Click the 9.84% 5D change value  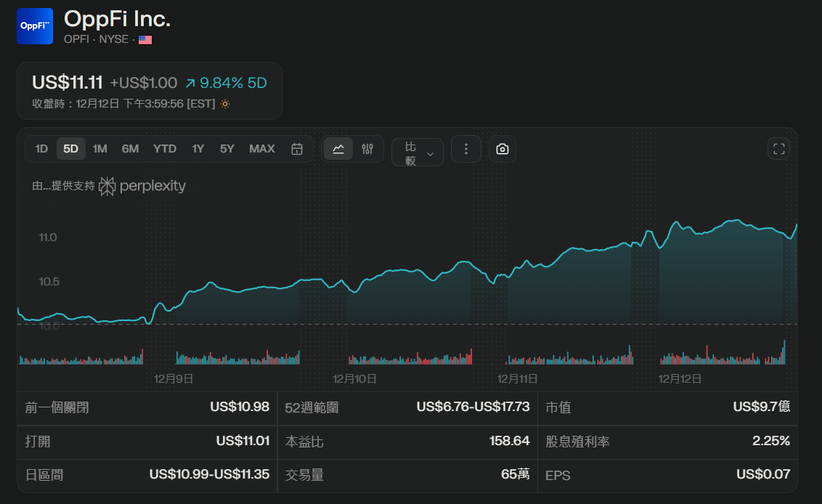pyautogui.click(x=233, y=83)
